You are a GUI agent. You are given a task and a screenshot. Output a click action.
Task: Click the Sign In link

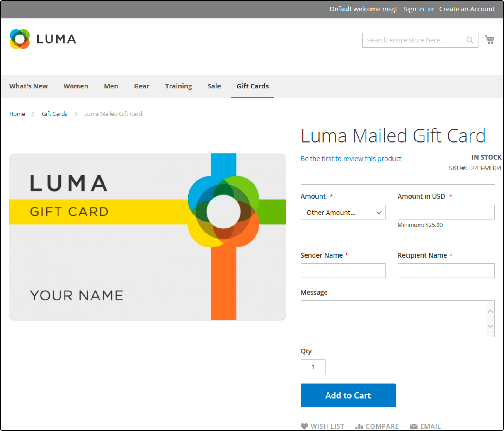pyautogui.click(x=413, y=9)
